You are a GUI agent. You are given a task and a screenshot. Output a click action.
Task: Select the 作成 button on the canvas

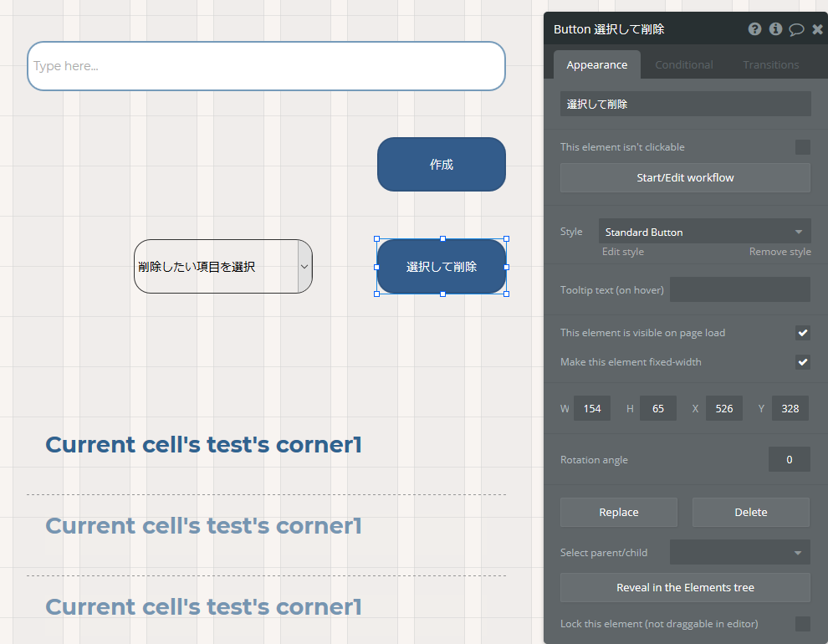click(442, 165)
